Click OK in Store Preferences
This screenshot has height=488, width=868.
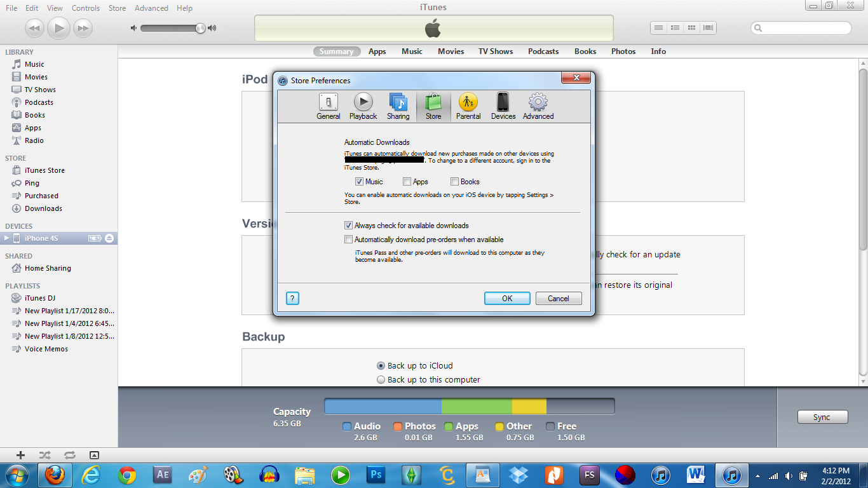507,299
